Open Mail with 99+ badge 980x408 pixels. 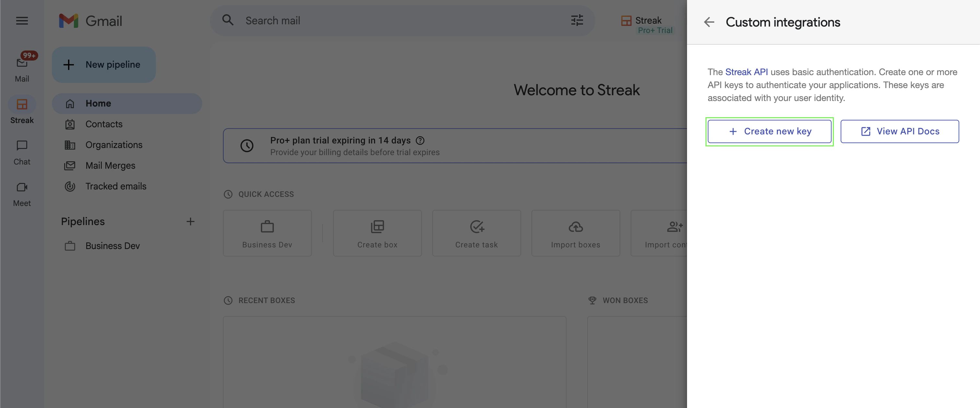pos(22,63)
